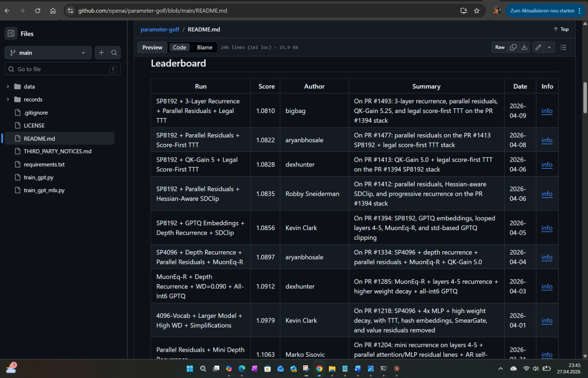Open the data folder in file tree
This screenshot has height=378, width=588.
click(29, 87)
